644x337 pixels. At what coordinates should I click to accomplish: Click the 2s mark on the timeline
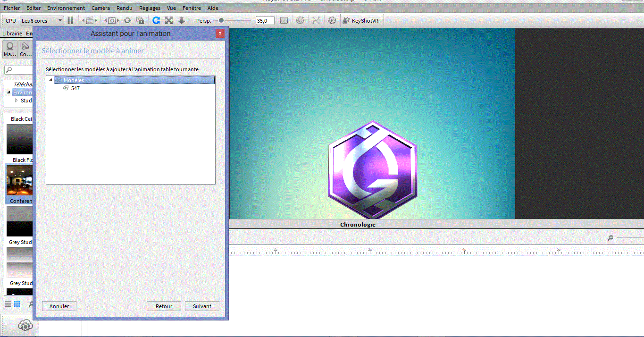[276, 249]
